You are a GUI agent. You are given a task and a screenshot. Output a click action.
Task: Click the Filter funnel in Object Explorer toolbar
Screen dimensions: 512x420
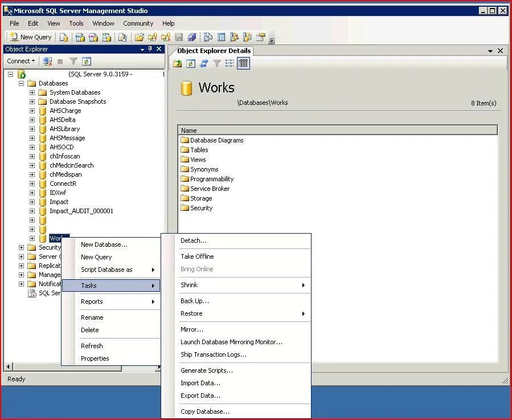click(73, 61)
